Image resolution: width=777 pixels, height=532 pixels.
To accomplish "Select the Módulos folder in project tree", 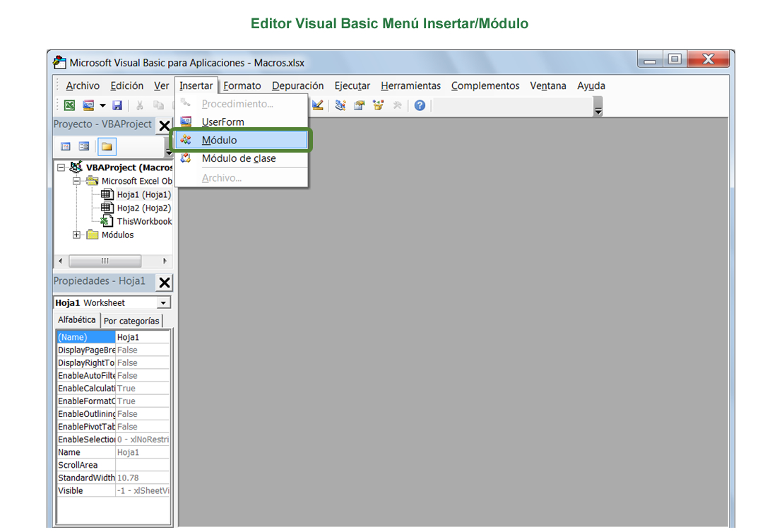I will click(117, 235).
